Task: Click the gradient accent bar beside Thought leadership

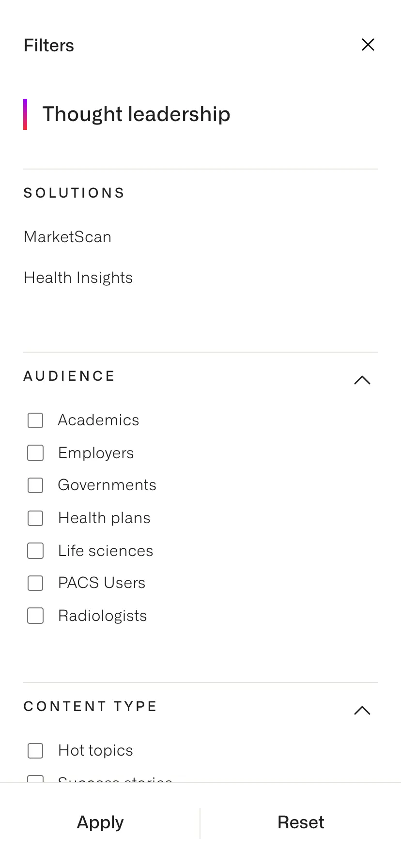Action: point(25,114)
